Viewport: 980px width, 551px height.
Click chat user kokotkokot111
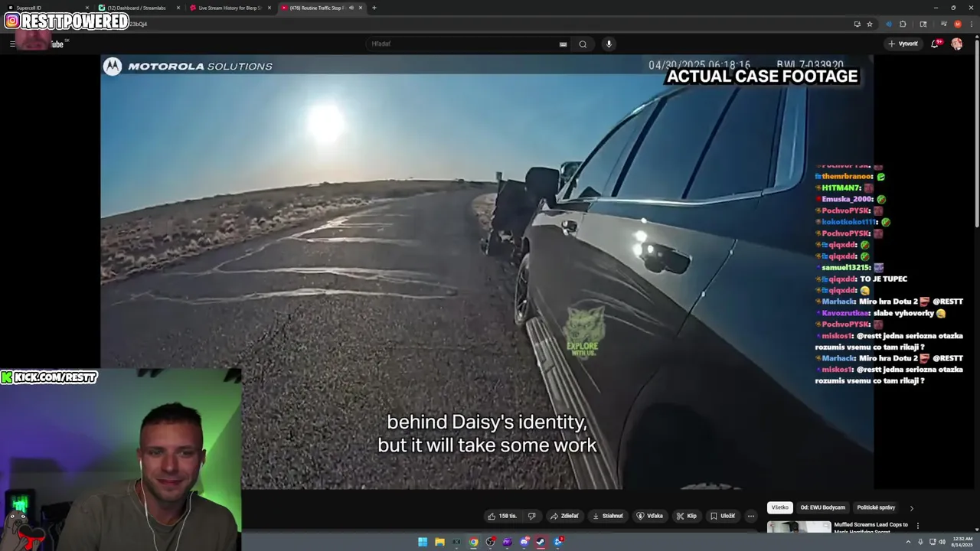(850, 222)
